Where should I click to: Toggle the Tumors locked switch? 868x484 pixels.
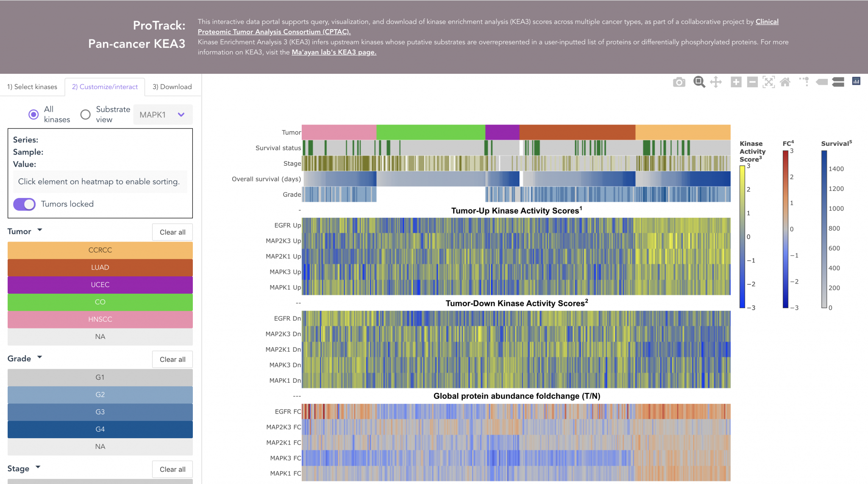[24, 204]
